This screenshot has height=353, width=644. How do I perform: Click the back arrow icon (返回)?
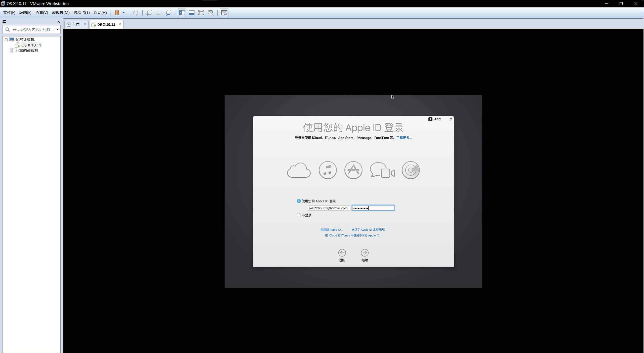click(342, 253)
